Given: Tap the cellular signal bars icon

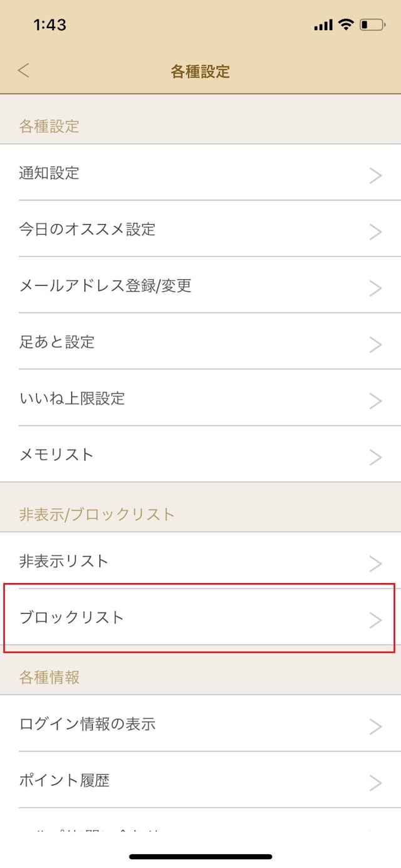Looking at the screenshot, I should [x=323, y=26].
